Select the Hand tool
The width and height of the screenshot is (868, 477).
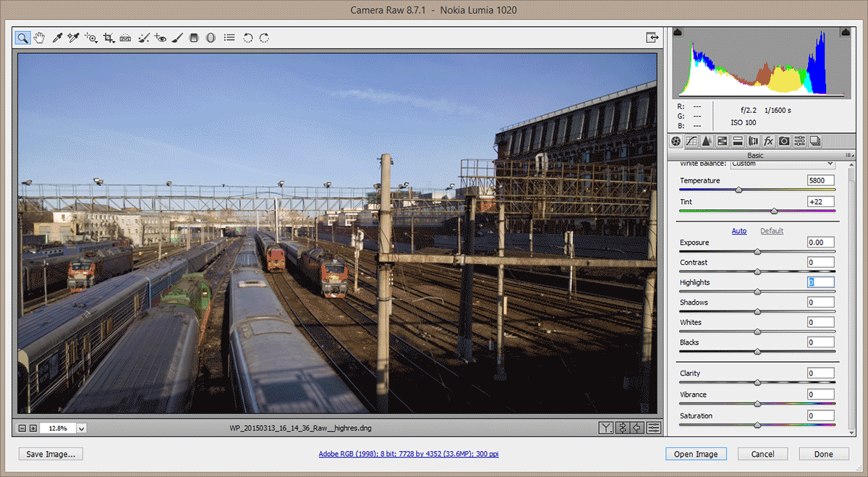click(x=40, y=38)
